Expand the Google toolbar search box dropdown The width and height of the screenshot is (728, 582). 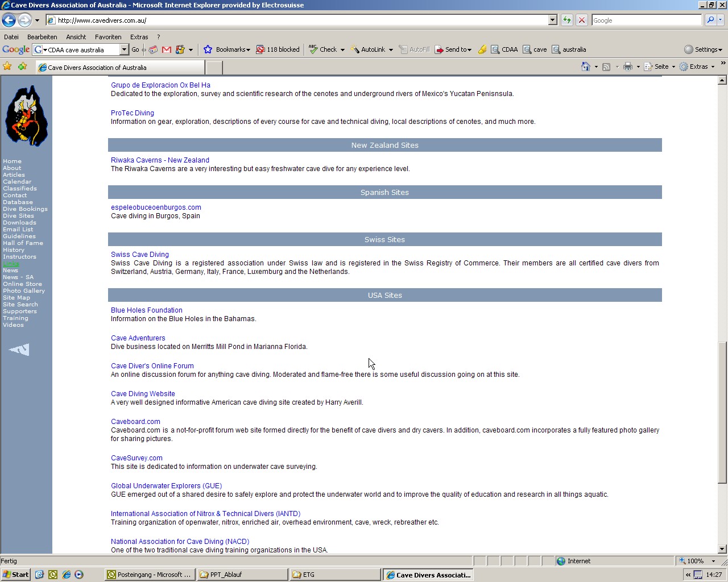[x=124, y=49]
